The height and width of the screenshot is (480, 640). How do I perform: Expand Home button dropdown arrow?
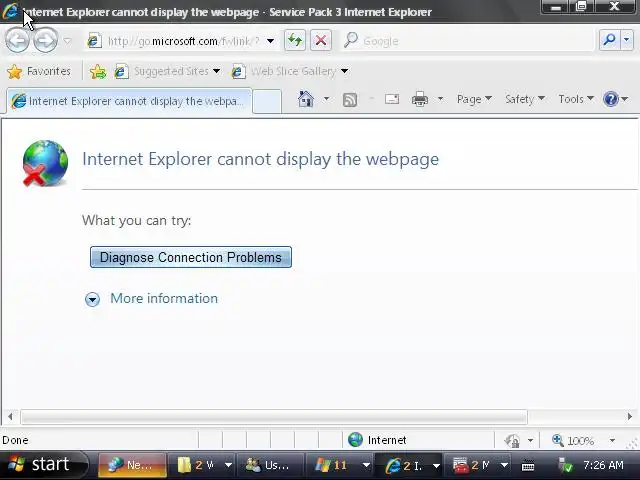point(326,99)
